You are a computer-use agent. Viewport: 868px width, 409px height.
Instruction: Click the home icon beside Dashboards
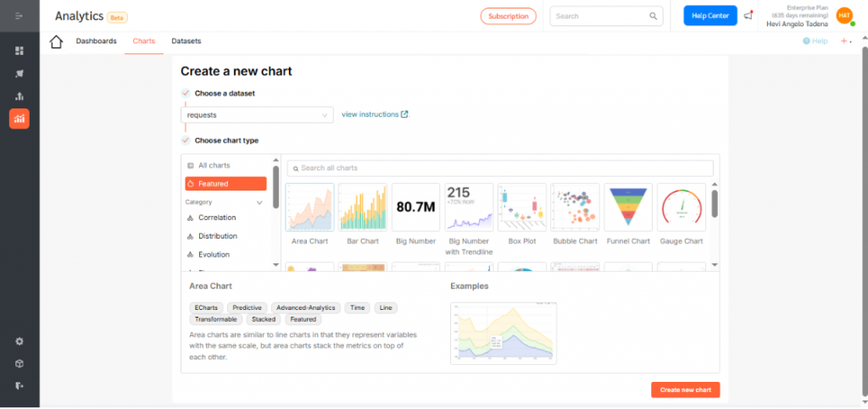(56, 42)
